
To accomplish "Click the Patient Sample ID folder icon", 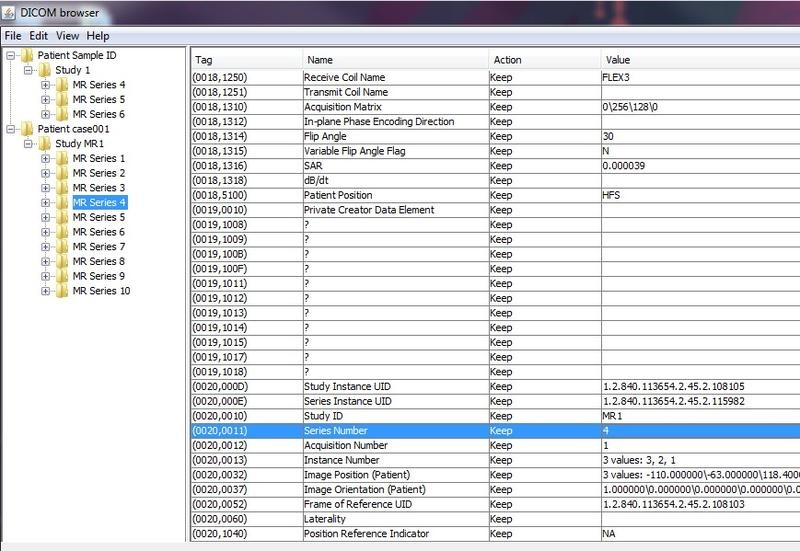I will (x=27, y=55).
